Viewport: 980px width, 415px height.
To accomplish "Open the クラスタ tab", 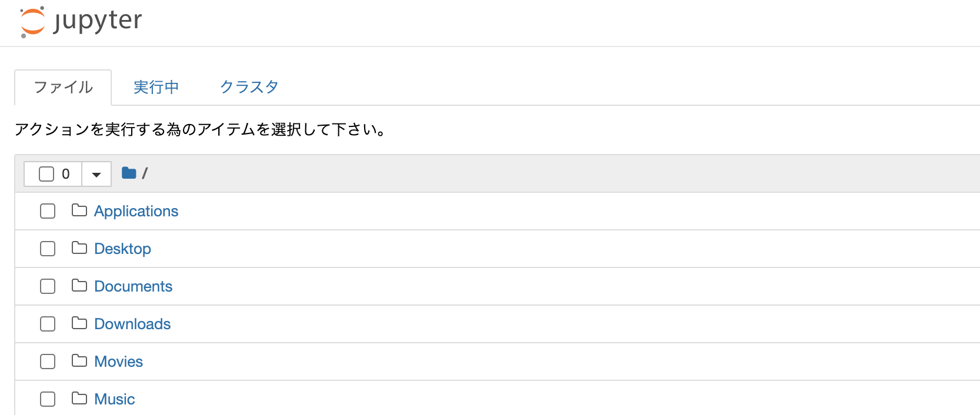I will click(x=248, y=86).
